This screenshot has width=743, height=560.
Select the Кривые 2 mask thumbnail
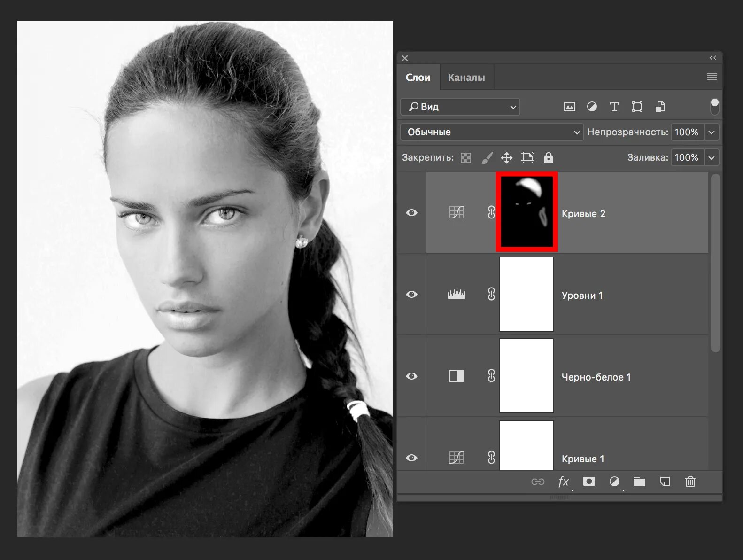526,212
